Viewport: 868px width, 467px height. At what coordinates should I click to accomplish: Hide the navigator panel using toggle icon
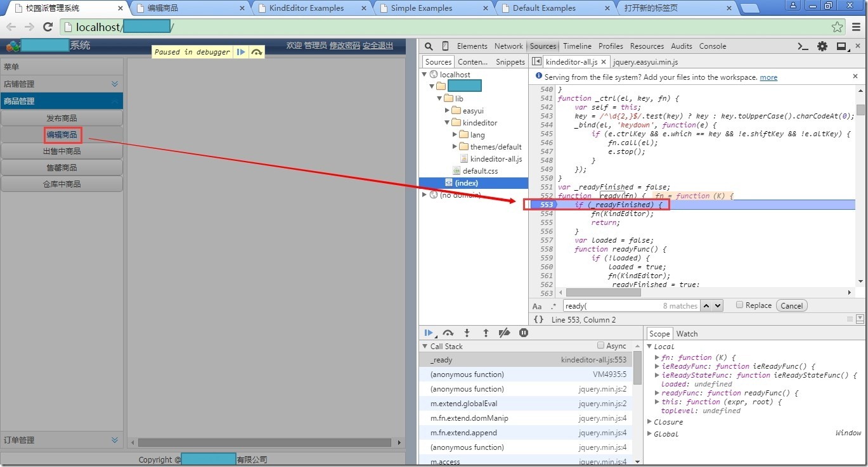[536, 61]
